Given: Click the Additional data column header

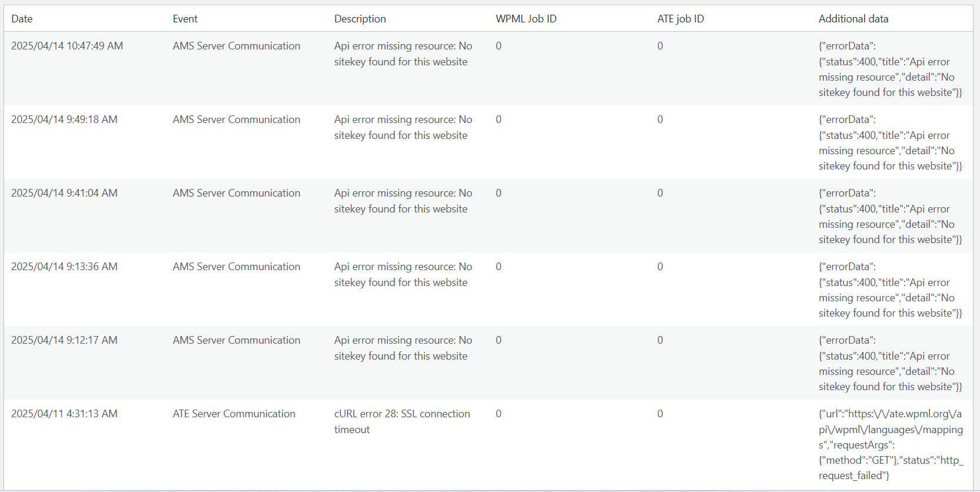Looking at the screenshot, I should point(853,19).
